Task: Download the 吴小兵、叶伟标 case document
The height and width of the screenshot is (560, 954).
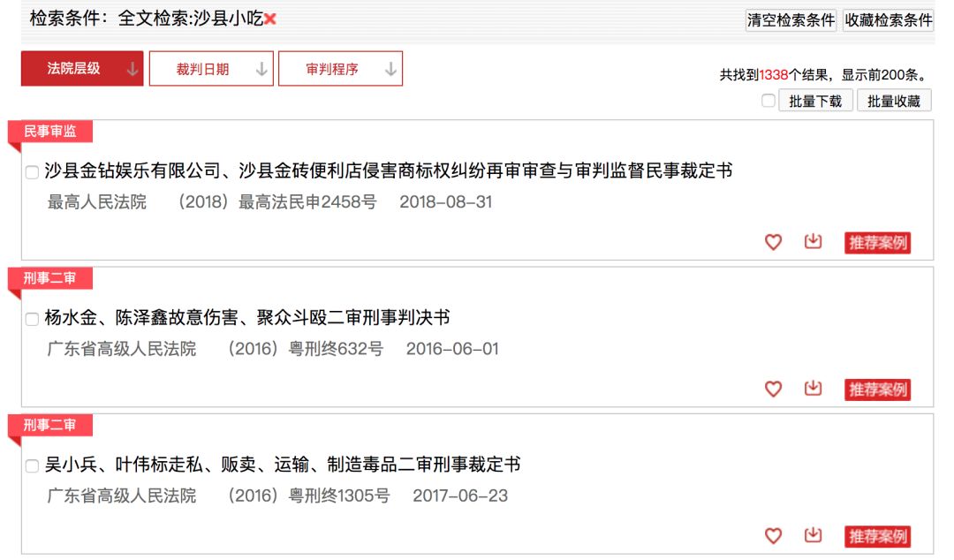Action: coord(813,535)
